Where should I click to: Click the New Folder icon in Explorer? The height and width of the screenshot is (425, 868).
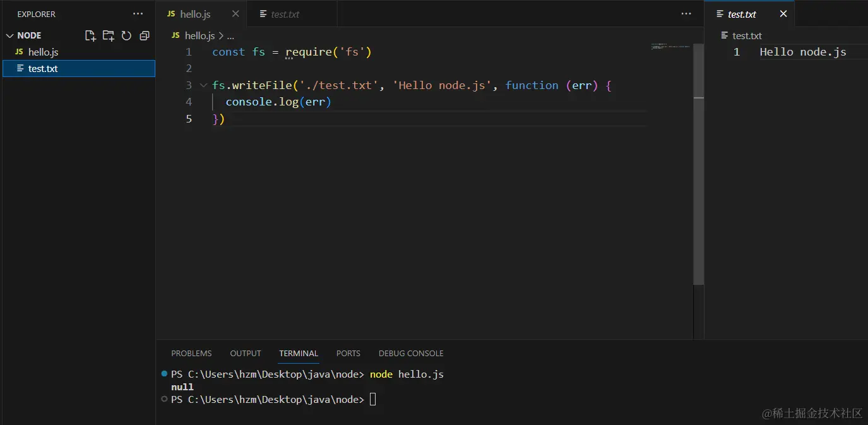[x=109, y=35]
